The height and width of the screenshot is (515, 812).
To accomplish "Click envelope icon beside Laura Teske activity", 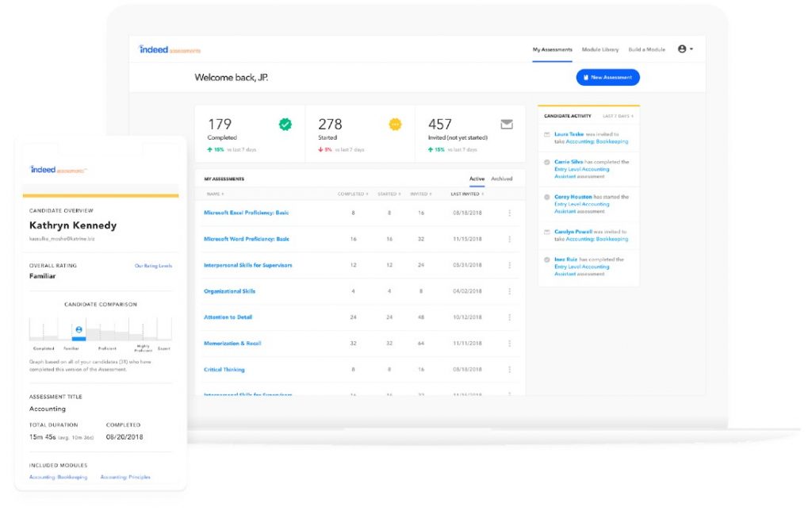I will coord(547,135).
